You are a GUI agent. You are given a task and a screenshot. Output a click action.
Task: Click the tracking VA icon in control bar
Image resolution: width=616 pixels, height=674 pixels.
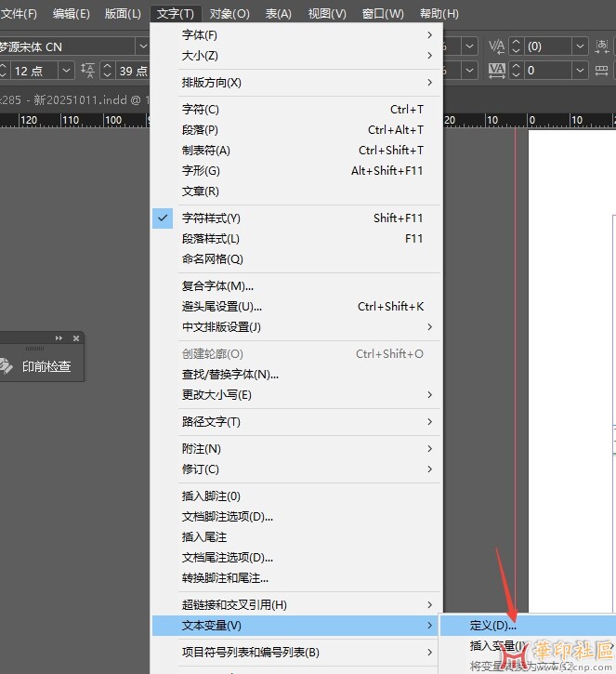(x=496, y=70)
